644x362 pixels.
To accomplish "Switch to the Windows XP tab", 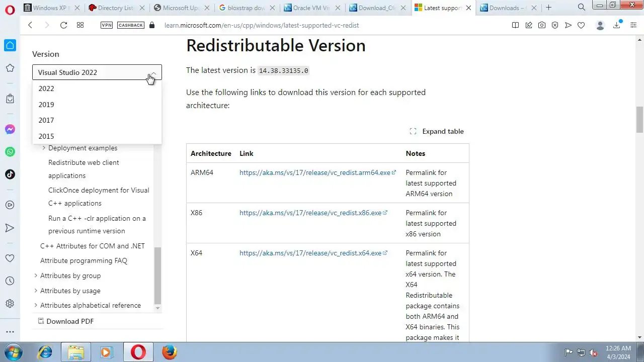I will [x=51, y=8].
